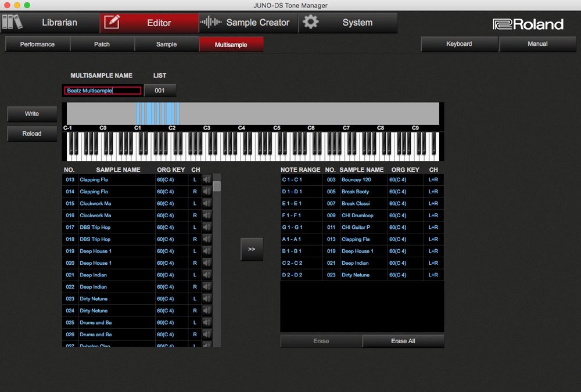Open the System section

[348, 23]
